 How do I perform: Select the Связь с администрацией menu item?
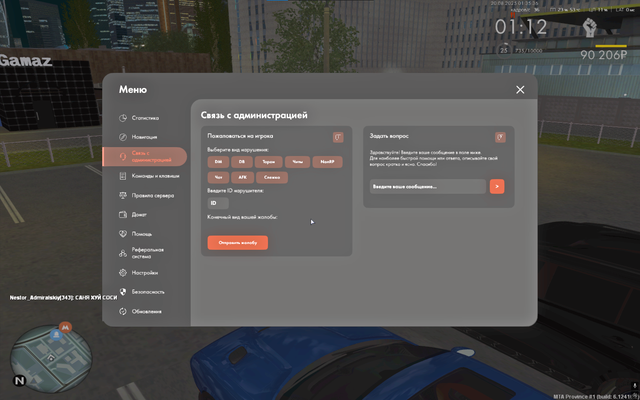click(x=144, y=156)
